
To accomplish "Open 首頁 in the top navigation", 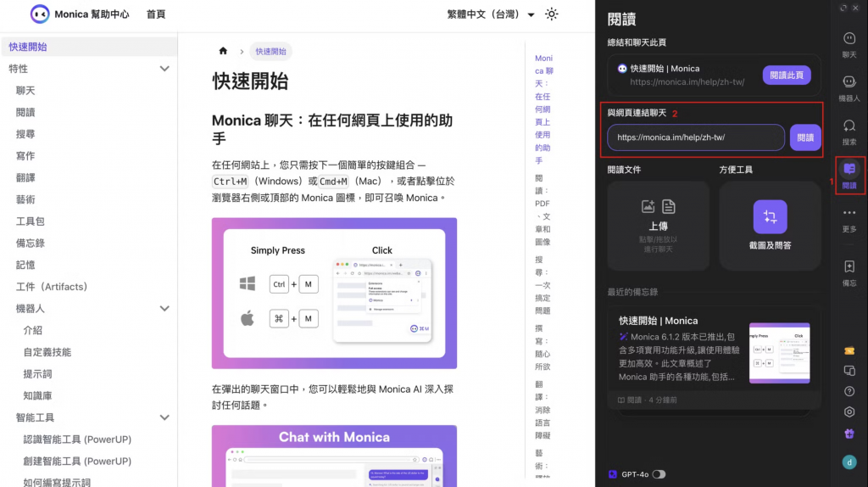I will click(156, 14).
